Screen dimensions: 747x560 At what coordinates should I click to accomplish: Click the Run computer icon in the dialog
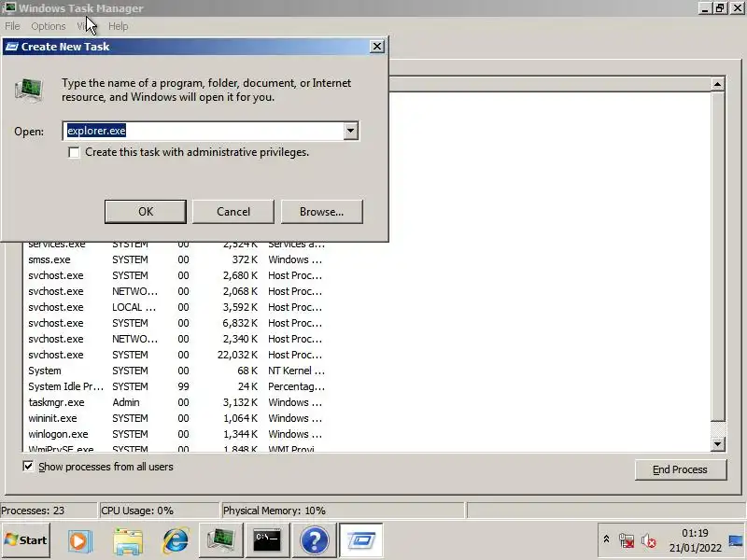pyautogui.click(x=29, y=90)
